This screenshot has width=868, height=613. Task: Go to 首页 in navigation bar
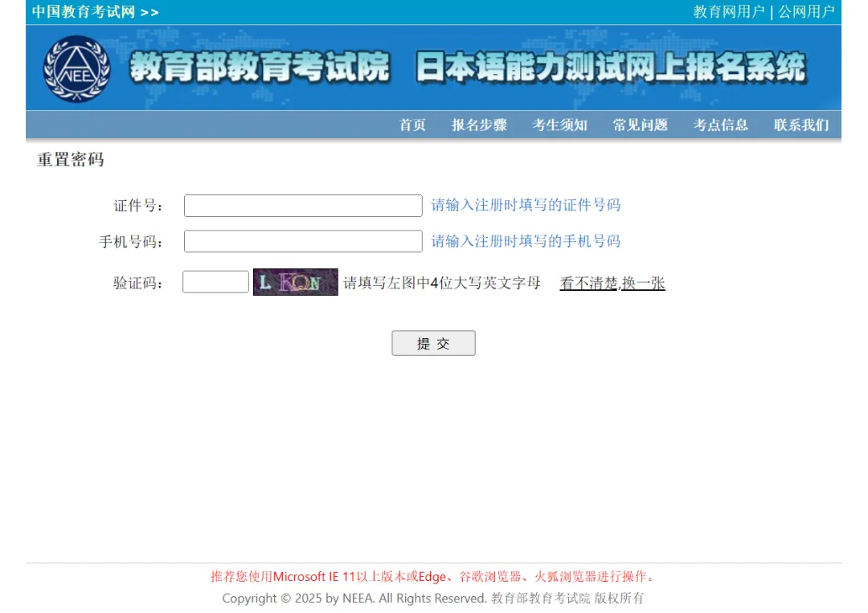pos(412,125)
